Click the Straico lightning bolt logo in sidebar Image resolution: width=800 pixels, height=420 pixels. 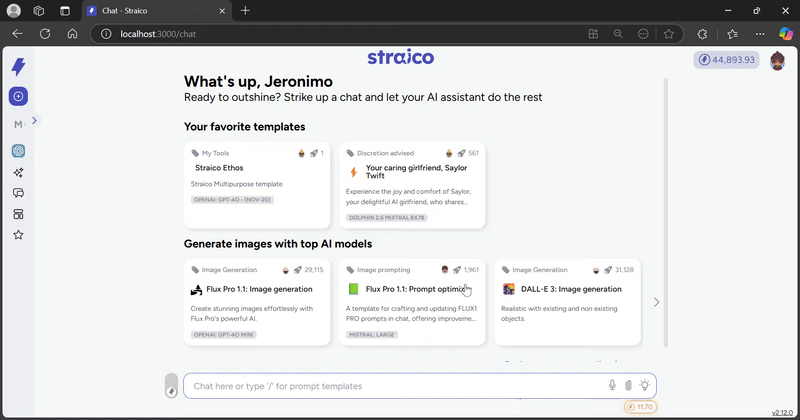coord(18,67)
